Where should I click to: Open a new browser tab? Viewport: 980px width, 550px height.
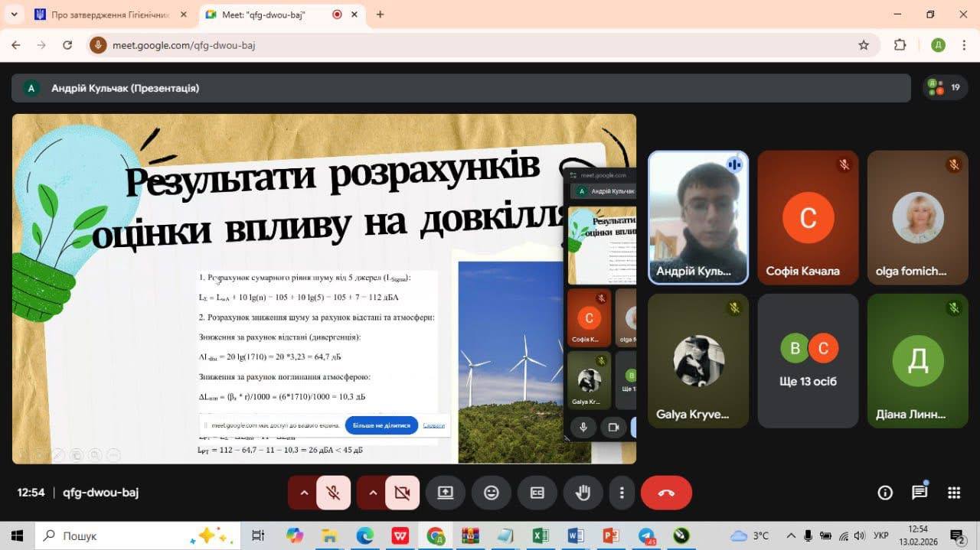click(x=381, y=15)
